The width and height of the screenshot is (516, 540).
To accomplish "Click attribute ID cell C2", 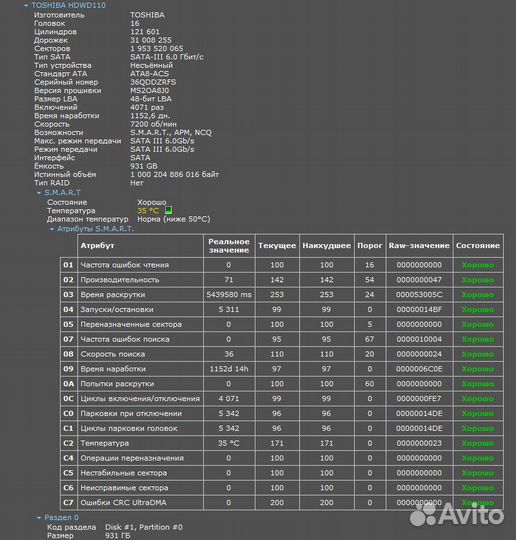I will click(69, 443).
